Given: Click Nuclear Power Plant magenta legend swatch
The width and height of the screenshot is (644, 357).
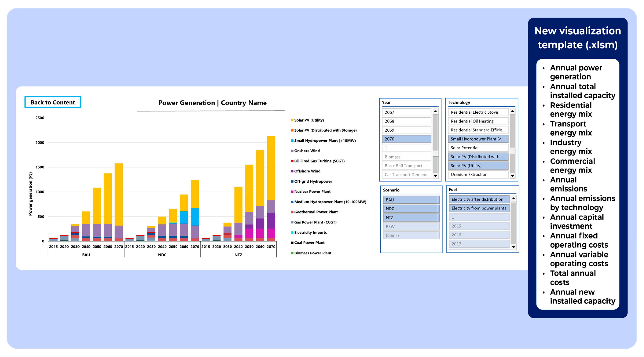Looking at the screenshot, I should pyautogui.click(x=292, y=192).
